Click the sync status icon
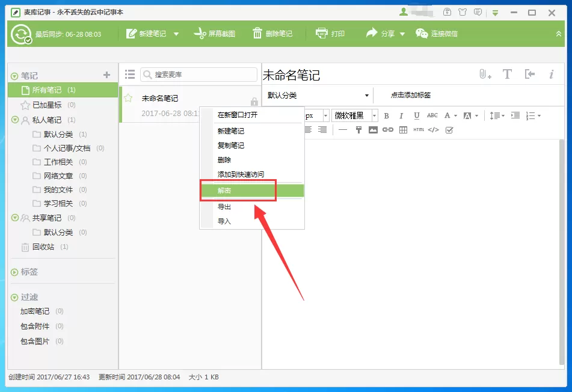This screenshot has height=392, width=572. (21, 34)
